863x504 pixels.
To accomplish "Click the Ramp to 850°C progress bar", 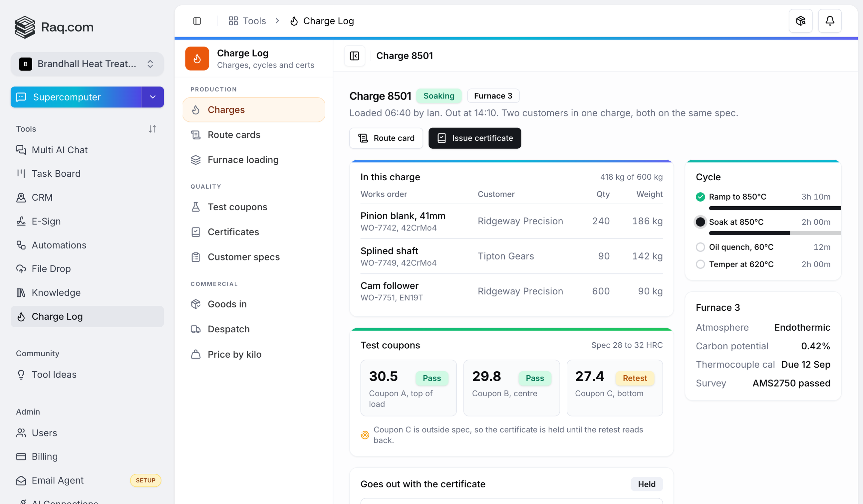I will 775,208.
